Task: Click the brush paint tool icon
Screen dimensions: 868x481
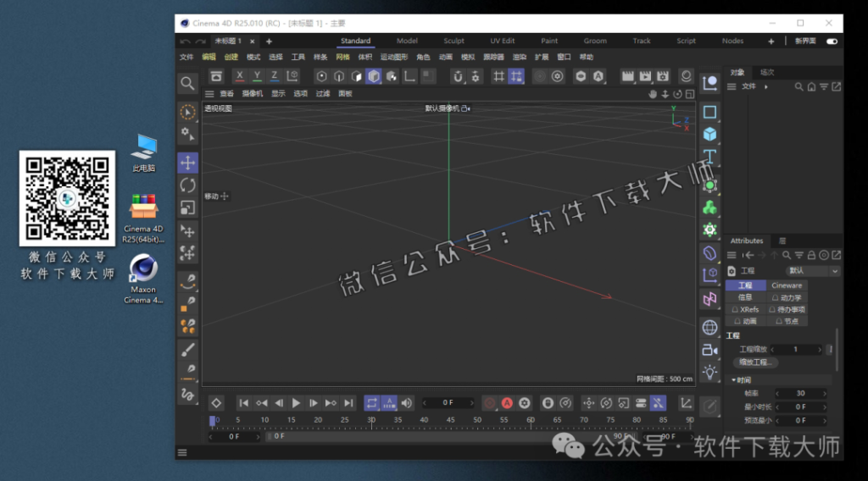Action: click(x=187, y=350)
